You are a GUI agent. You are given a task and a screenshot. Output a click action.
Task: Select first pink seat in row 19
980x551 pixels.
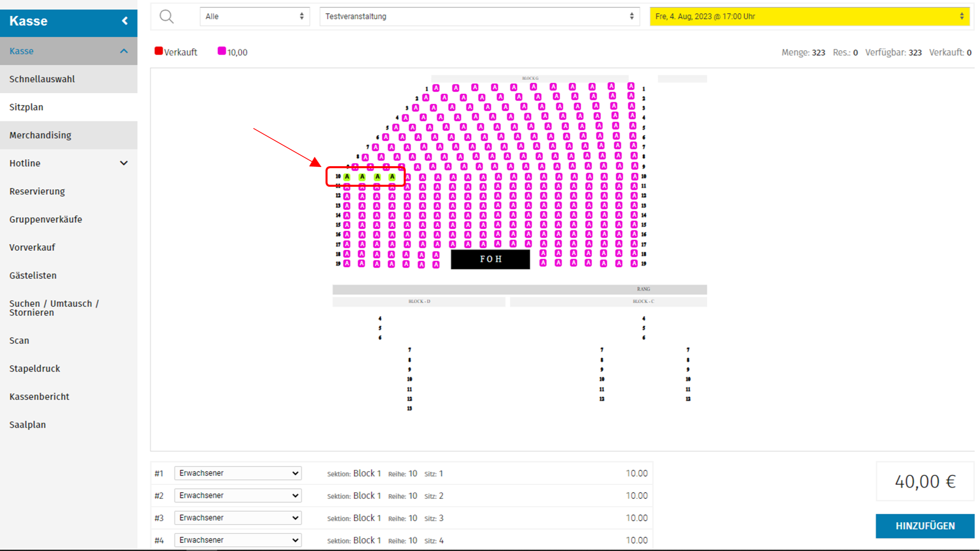pos(347,264)
